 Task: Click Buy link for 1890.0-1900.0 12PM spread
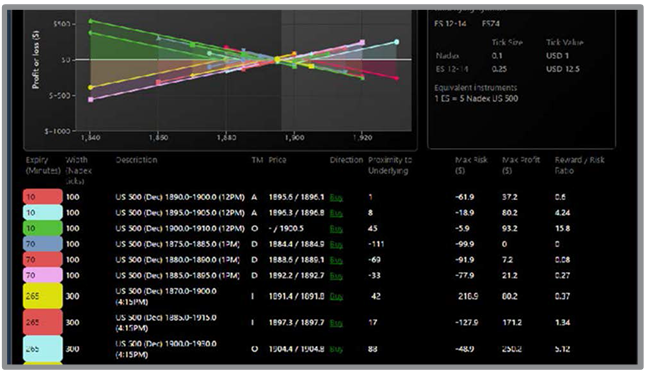coord(336,197)
